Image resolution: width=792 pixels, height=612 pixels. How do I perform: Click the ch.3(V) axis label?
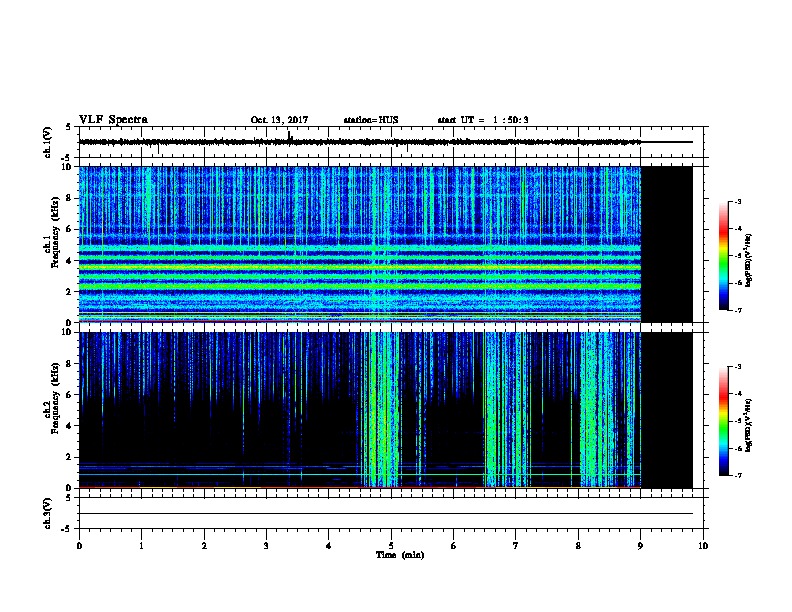(47, 513)
